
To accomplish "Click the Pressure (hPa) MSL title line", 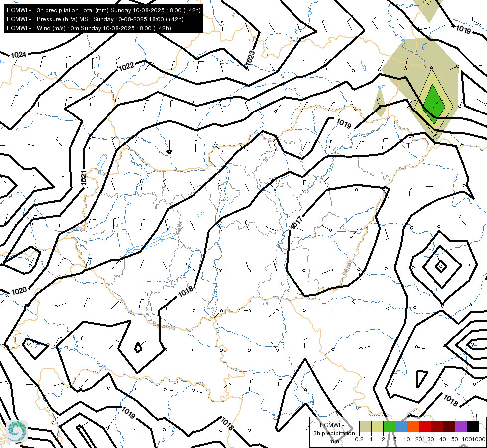I will (95, 19).
